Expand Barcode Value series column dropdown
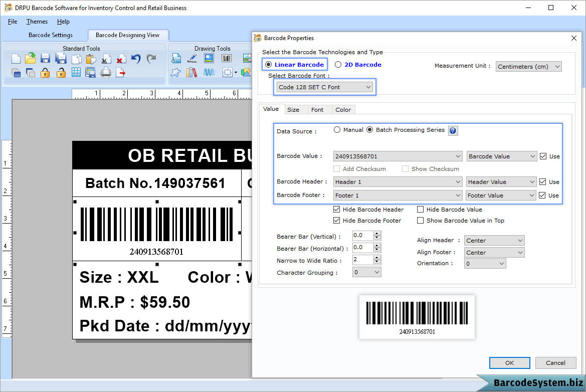The width and height of the screenshot is (586, 392). 502,156
